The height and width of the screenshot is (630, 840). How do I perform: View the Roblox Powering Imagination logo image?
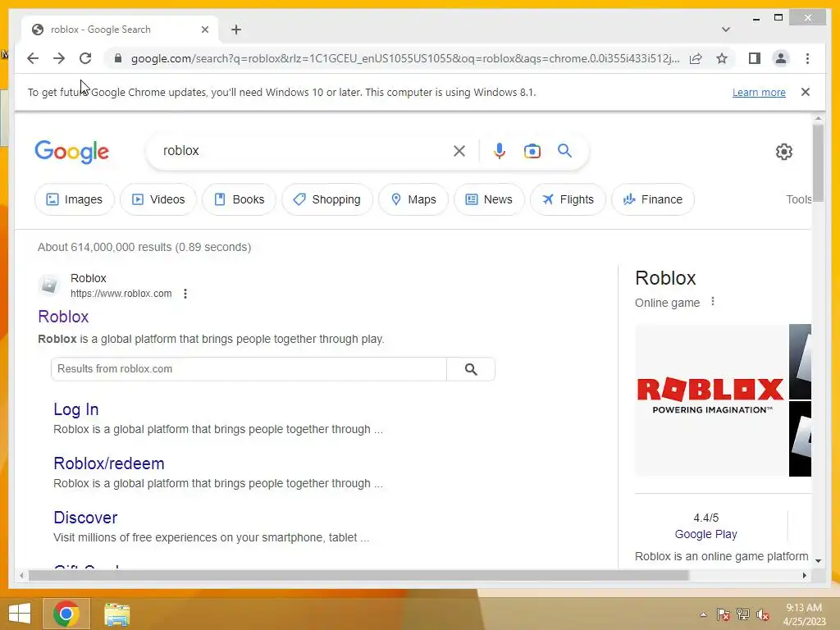710,399
